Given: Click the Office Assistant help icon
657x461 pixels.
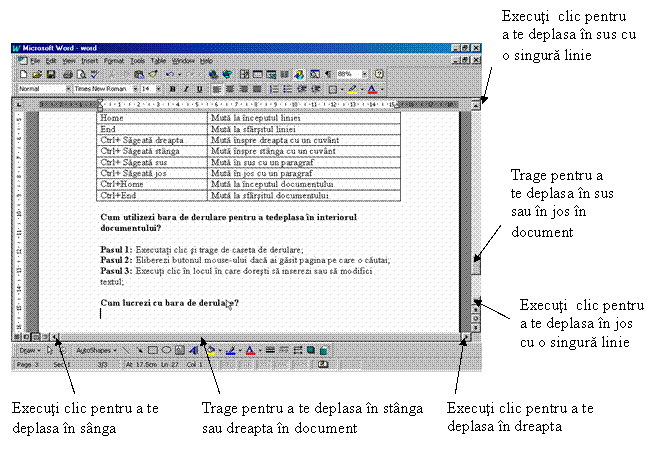Looking at the screenshot, I should coord(379,74).
